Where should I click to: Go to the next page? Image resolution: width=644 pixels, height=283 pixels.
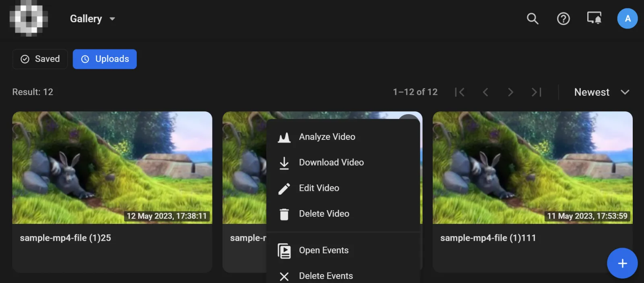[x=510, y=92]
